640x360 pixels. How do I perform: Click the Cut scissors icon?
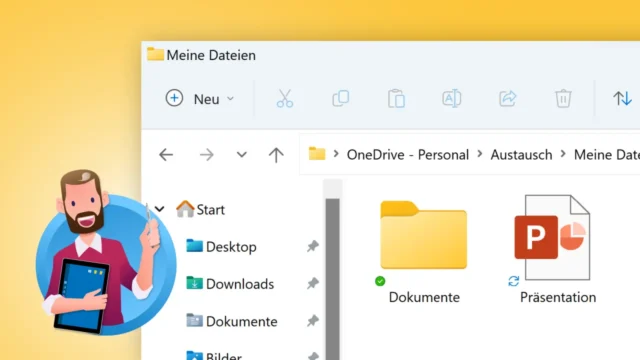pos(285,99)
